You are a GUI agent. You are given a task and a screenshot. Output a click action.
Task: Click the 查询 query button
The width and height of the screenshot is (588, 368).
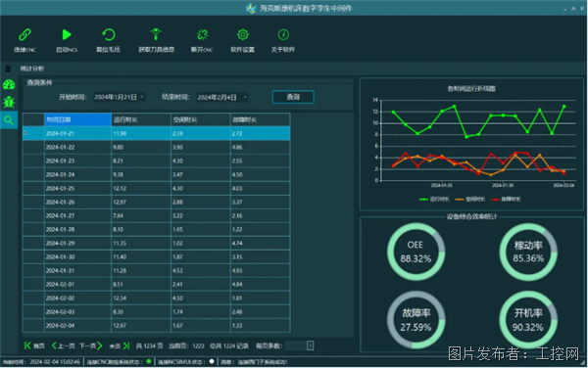point(293,97)
